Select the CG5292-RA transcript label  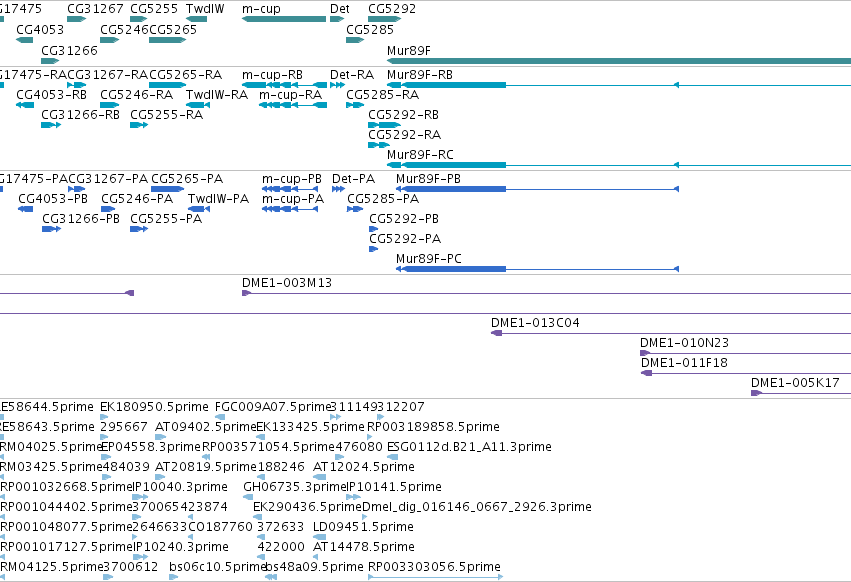click(x=404, y=135)
